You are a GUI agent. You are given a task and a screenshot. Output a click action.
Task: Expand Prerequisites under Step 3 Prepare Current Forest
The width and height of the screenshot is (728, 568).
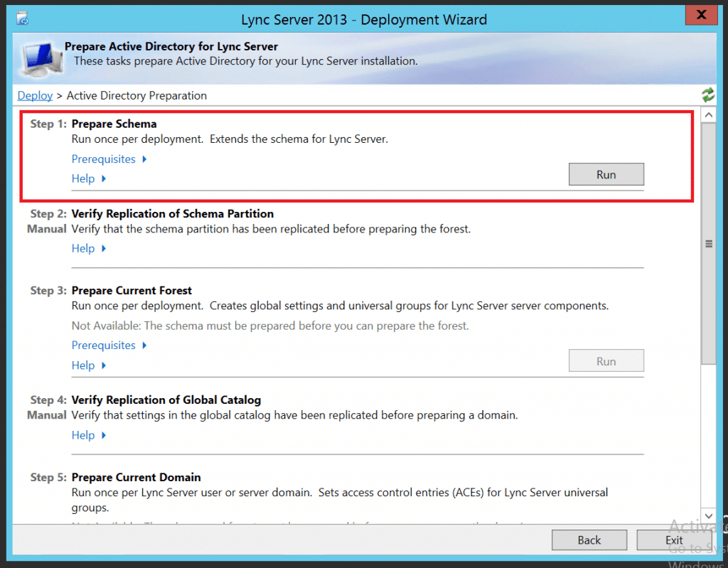click(105, 345)
